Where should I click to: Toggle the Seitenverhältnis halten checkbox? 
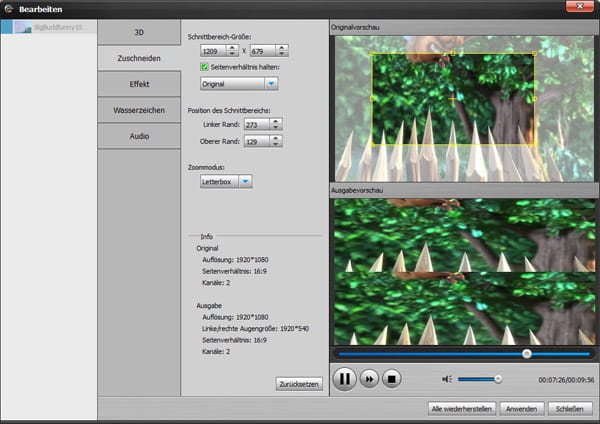(x=205, y=66)
